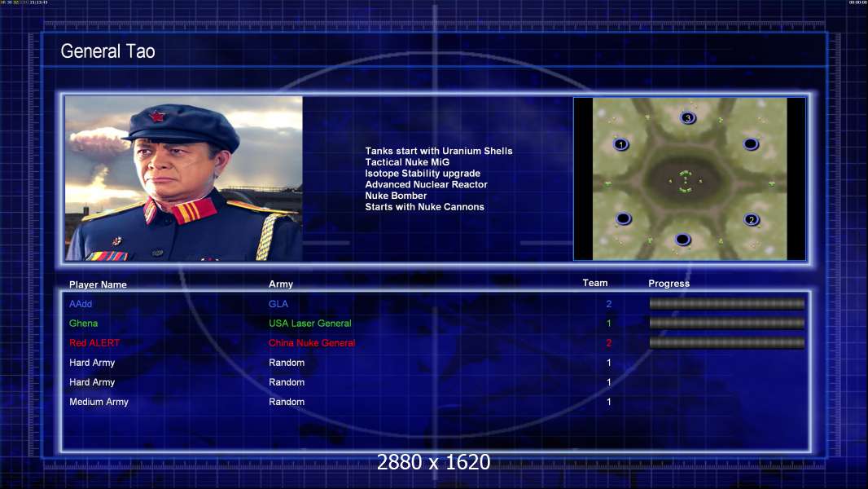Viewport: 868px width, 489px height.
Task: Click the center green structures on minimap
Action: (686, 182)
